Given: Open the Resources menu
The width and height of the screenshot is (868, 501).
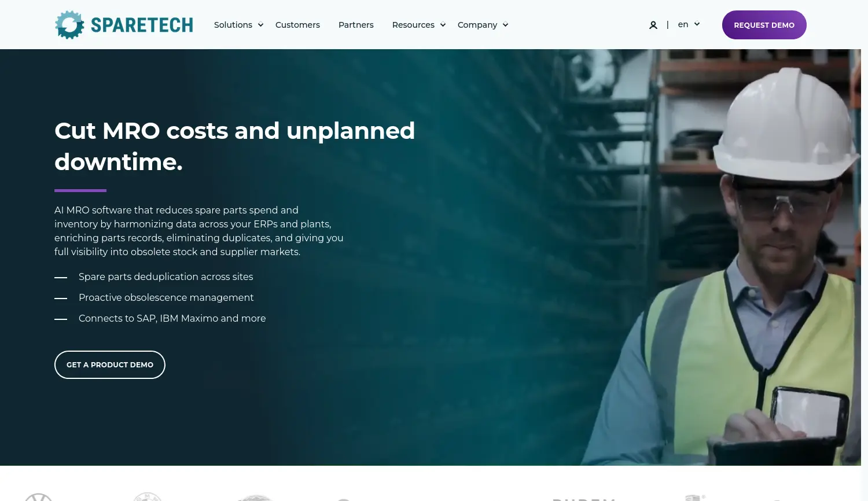Looking at the screenshot, I should coord(413,25).
